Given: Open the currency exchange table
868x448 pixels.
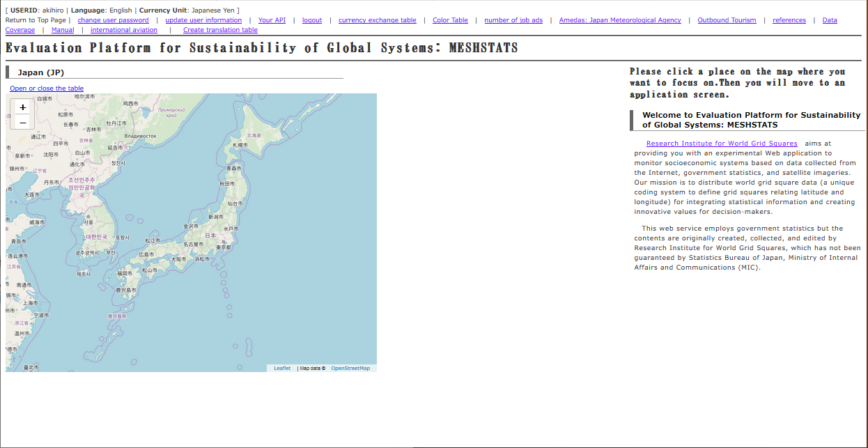Looking at the screenshot, I should (377, 20).
